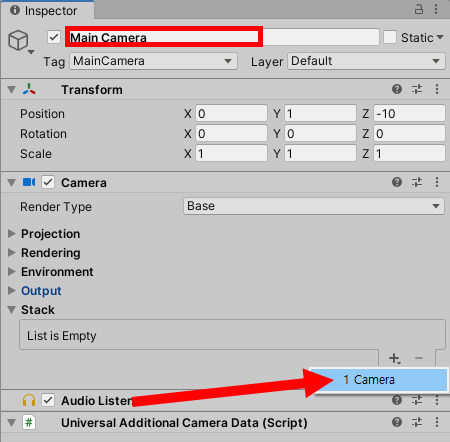Disable the Camera component checkbox
Viewport: 450px width, 442px height.
point(48,182)
